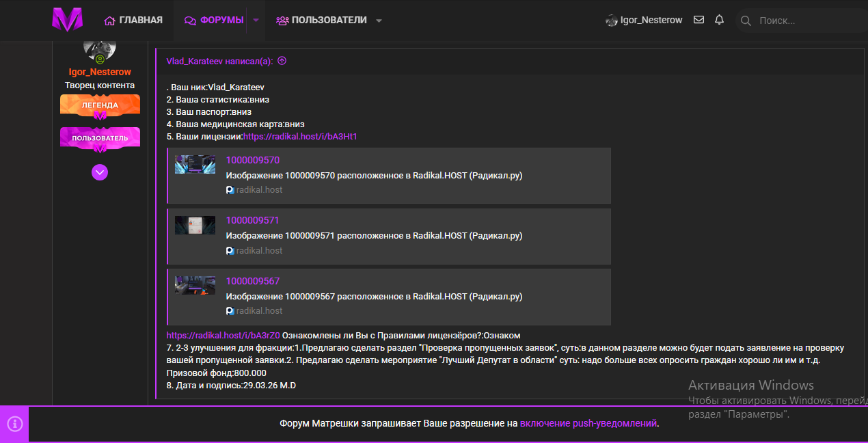This screenshot has width=868, height=443.
Task: Click the push-notification info icon
Action: tap(14, 424)
